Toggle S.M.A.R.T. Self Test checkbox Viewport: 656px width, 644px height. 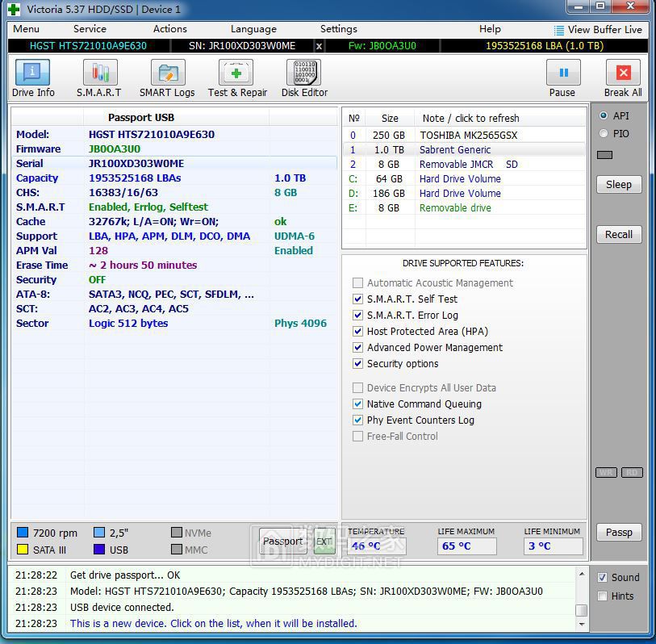click(x=357, y=299)
